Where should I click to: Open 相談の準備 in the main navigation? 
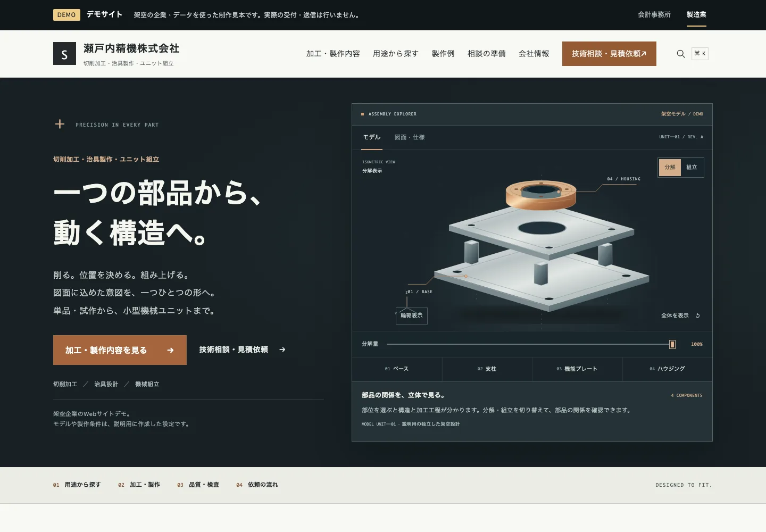click(x=487, y=54)
